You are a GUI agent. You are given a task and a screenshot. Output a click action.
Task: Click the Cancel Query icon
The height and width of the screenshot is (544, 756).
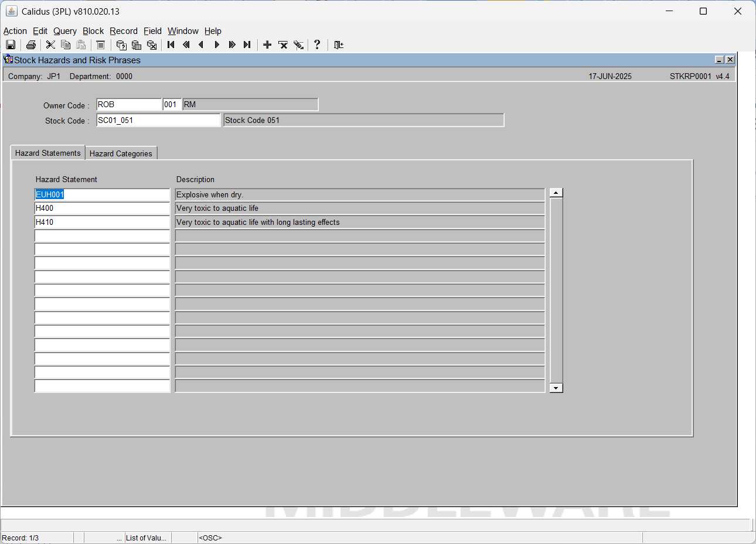point(152,45)
